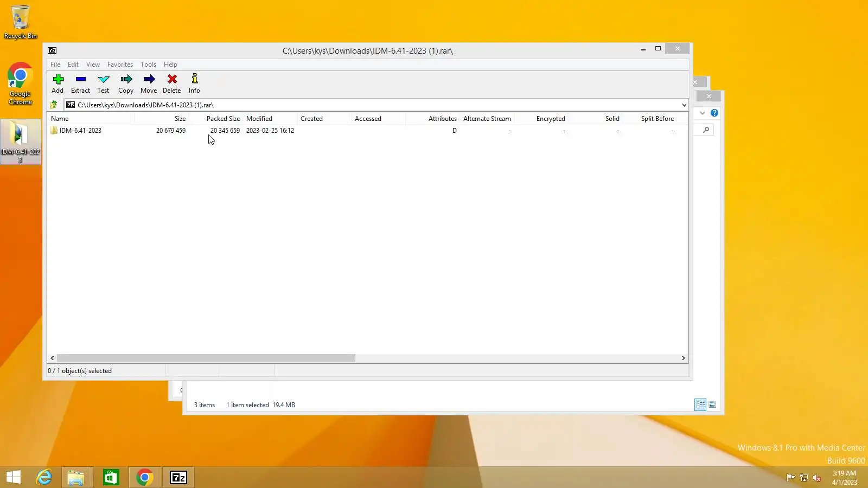
Task: Click '0 / 1 object(s) selected' status text
Action: pos(80,371)
